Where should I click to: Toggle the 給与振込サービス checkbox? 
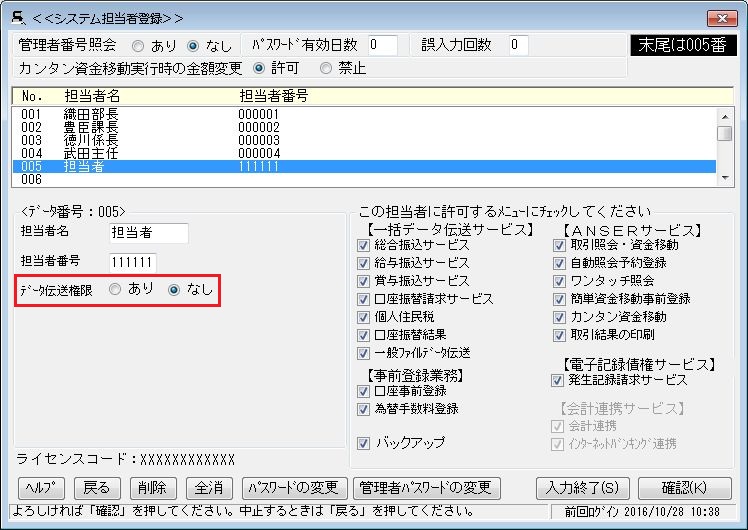[364, 263]
